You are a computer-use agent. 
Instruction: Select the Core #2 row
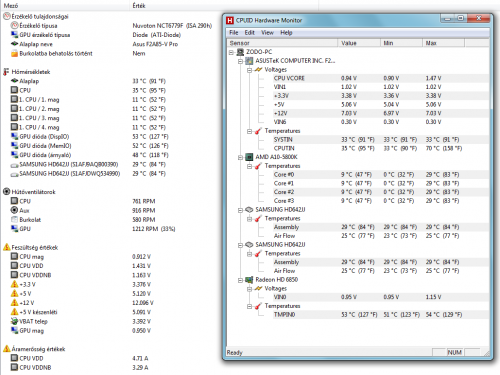(381, 192)
